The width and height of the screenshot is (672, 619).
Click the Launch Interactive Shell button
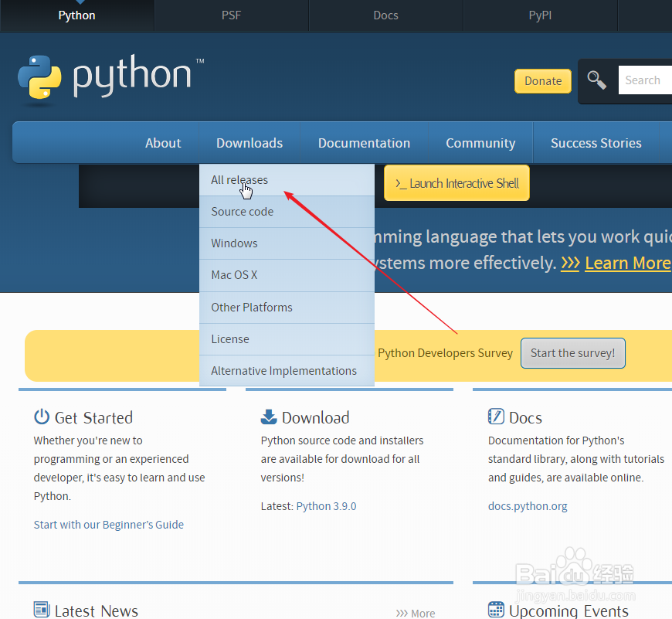pyautogui.click(x=456, y=183)
